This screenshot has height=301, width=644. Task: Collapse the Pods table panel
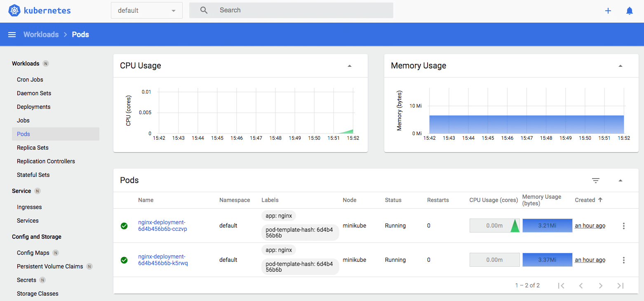620,181
